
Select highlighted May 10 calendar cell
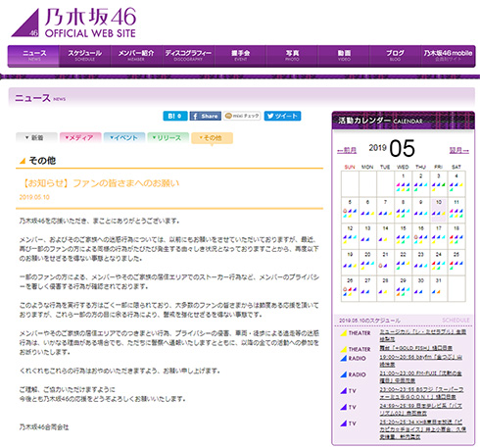coord(439,210)
